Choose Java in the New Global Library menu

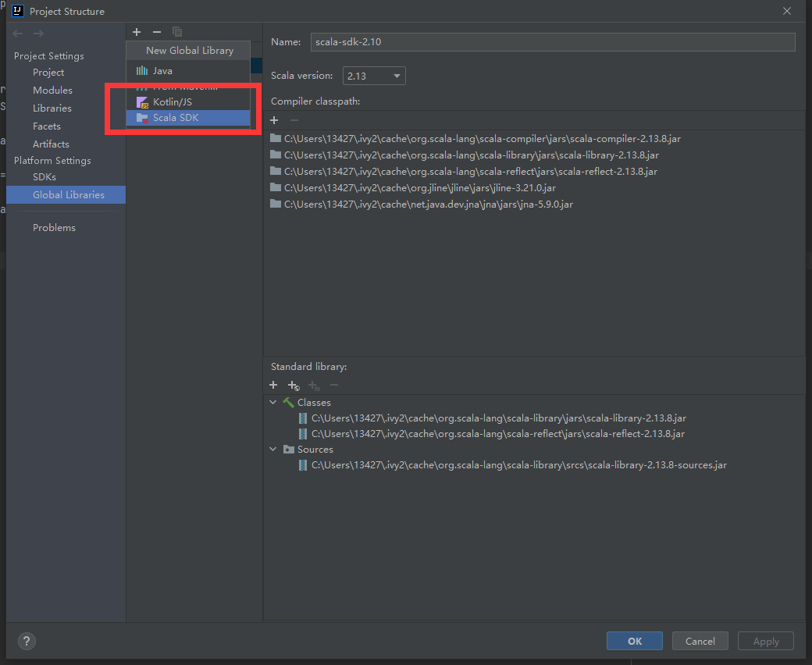coord(188,71)
